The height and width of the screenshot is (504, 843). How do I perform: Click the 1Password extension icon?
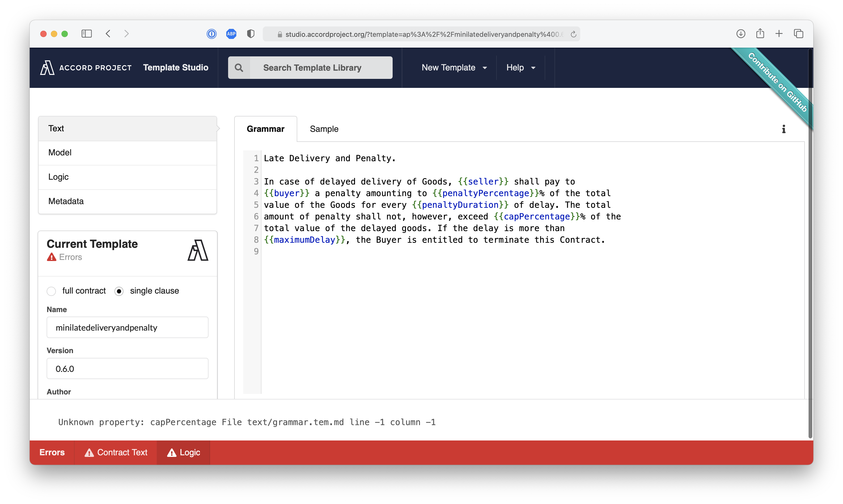point(211,34)
